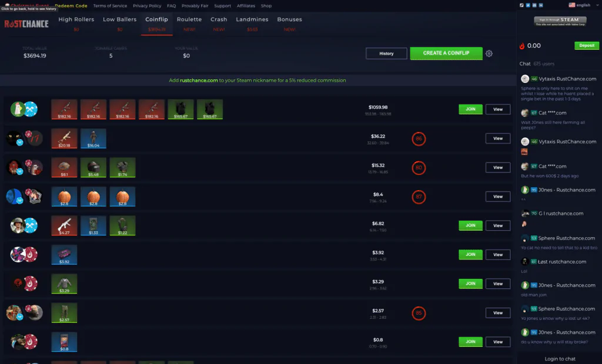Image resolution: width=602 pixels, height=364 pixels.
Task: Click the $8.1 helmet skin item
Action: click(x=64, y=168)
